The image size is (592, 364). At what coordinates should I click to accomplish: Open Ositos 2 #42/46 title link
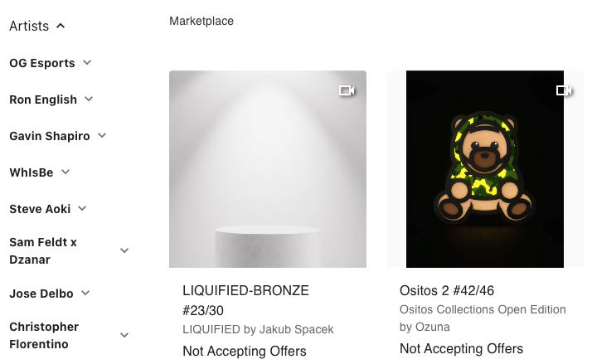point(447,291)
